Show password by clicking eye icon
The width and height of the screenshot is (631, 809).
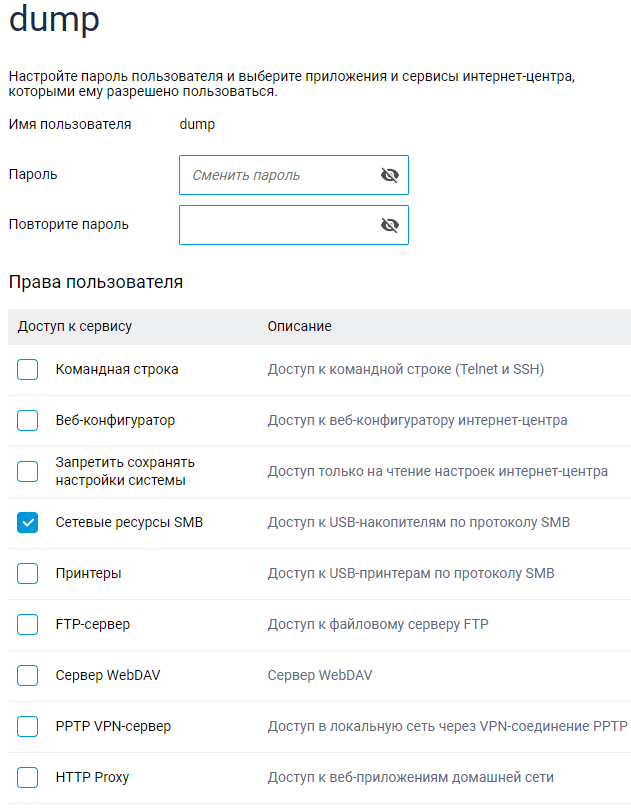pyautogui.click(x=390, y=174)
